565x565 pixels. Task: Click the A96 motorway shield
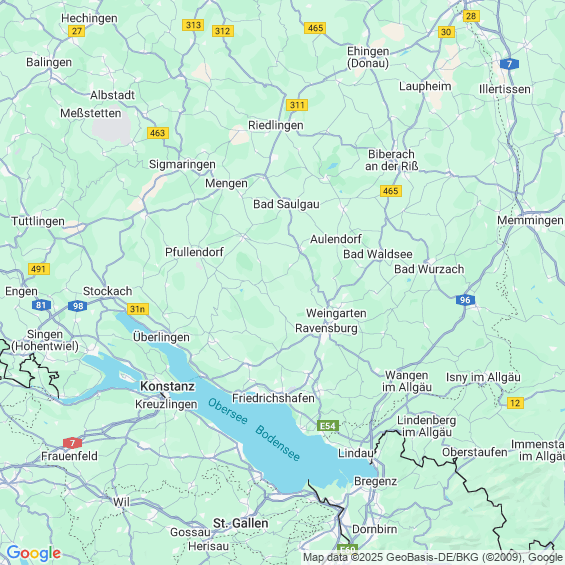pos(465,300)
